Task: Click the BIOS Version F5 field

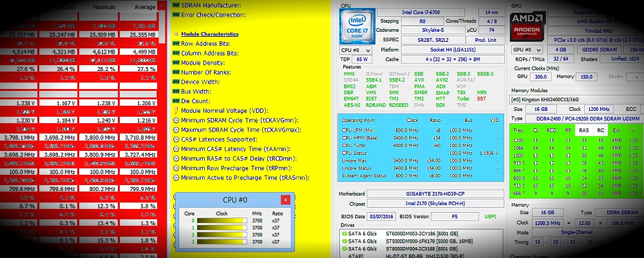Action: pos(455,217)
